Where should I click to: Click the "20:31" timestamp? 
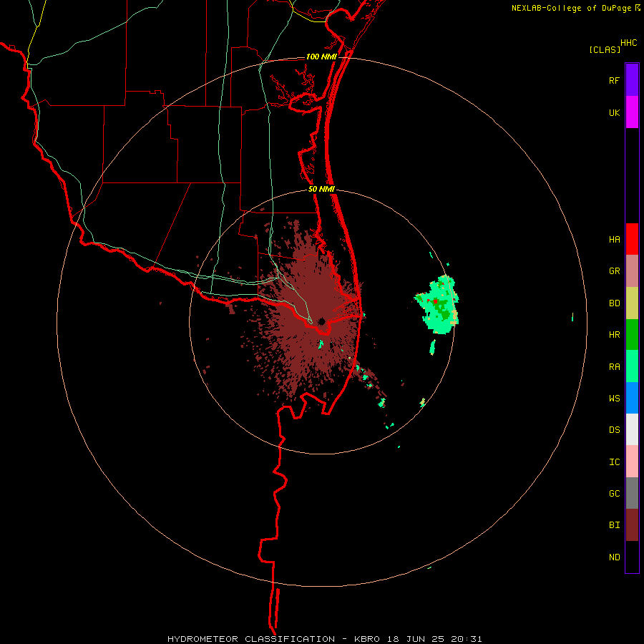[x=467, y=639]
